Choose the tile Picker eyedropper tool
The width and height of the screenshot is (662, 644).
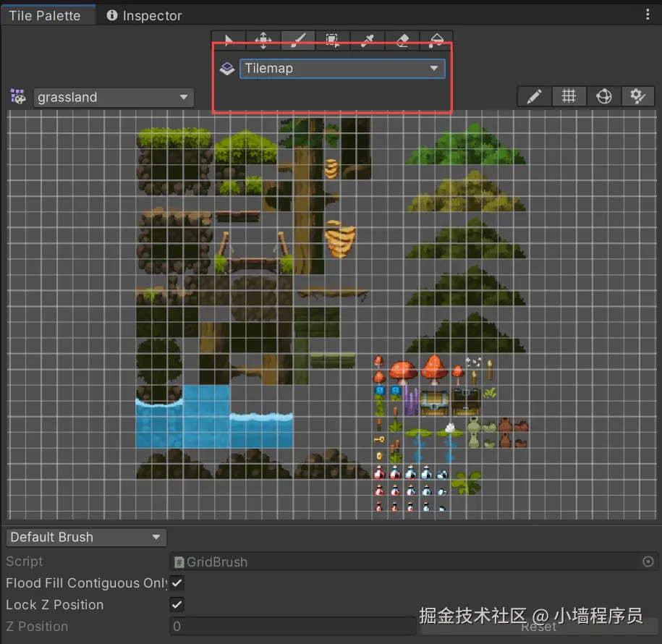(368, 41)
